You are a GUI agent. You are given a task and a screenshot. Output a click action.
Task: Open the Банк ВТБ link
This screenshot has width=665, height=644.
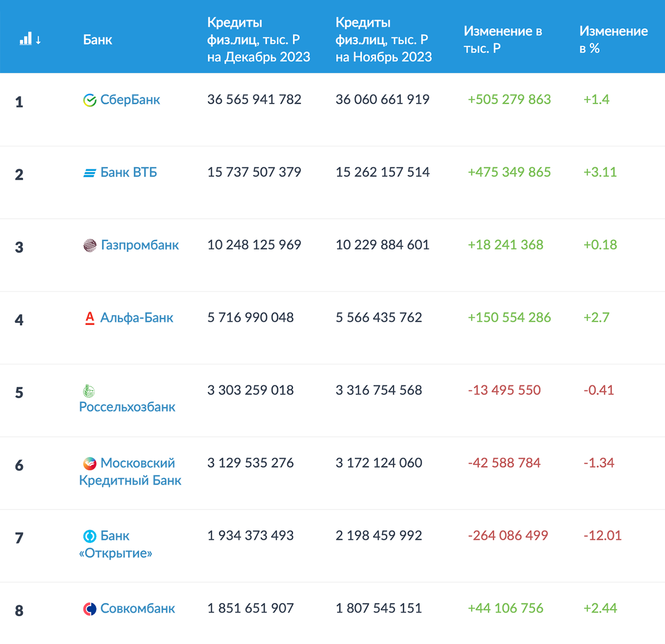129,172
